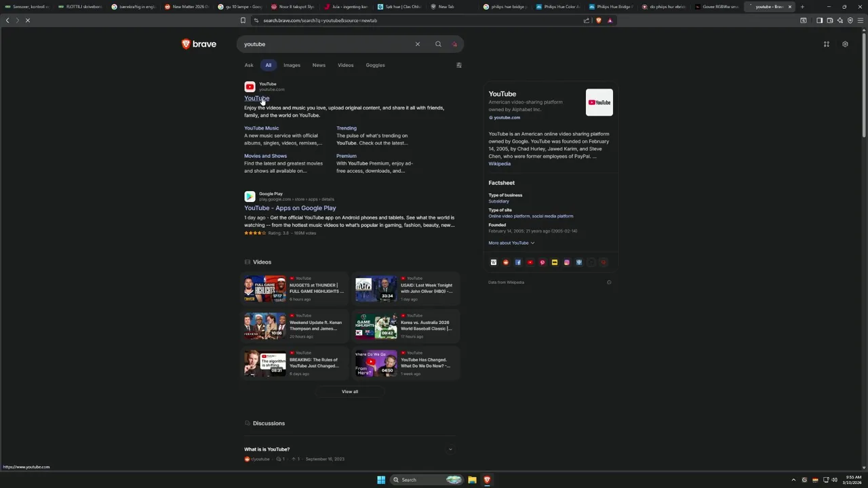Select the All results tab
The height and width of the screenshot is (488, 868).
click(269, 65)
